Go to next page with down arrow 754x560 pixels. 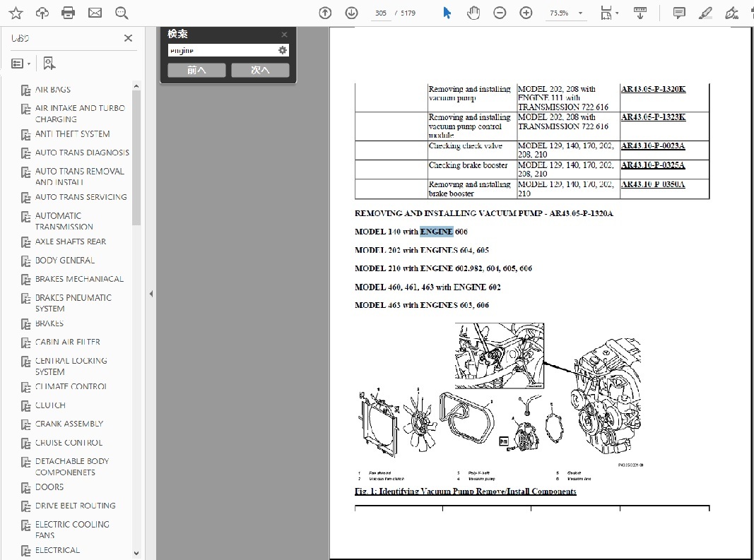click(x=351, y=13)
